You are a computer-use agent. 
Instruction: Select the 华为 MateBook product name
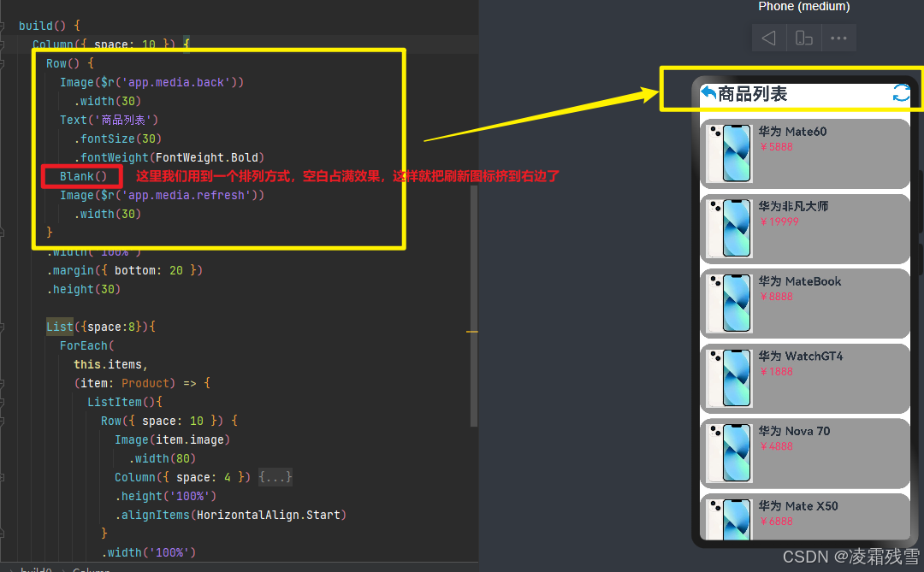point(800,281)
